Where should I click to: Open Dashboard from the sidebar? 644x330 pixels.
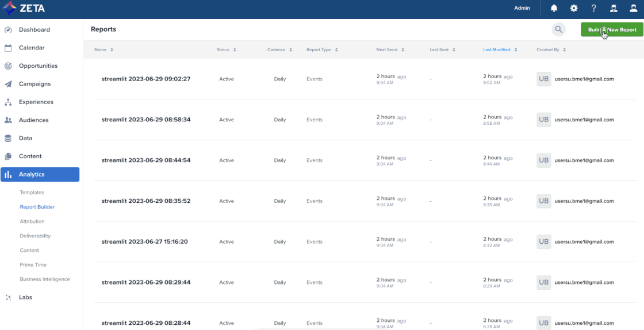coord(34,30)
